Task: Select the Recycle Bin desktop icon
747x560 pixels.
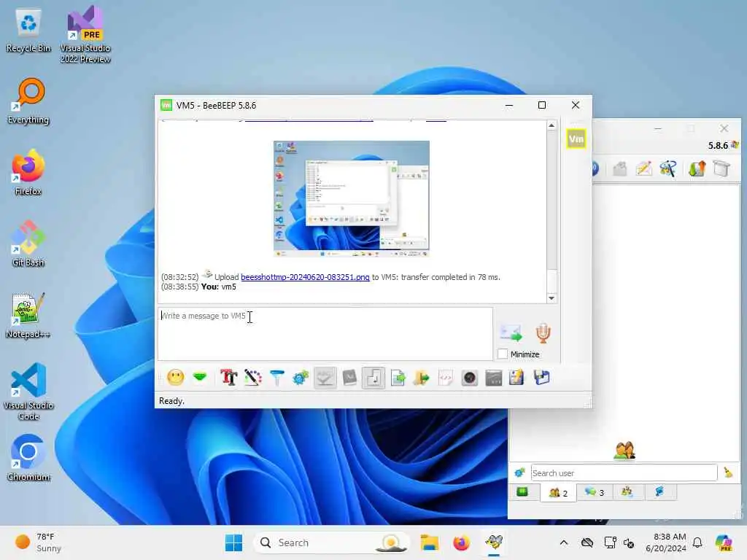Action: 28,29
